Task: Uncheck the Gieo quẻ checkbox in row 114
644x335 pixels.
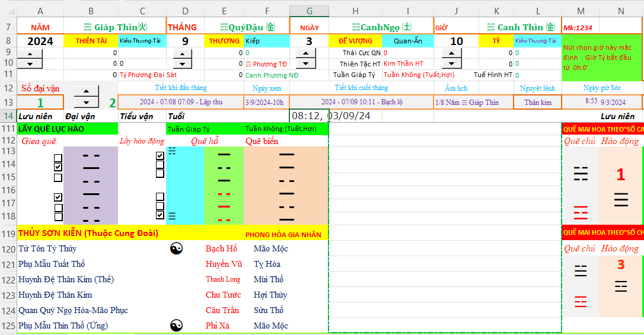Action: (x=58, y=167)
